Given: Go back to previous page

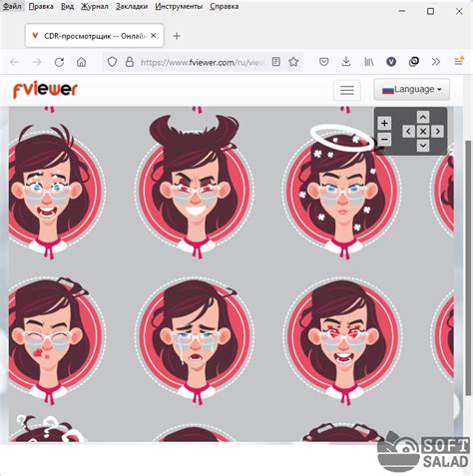Looking at the screenshot, I should pyautogui.click(x=15, y=62).
